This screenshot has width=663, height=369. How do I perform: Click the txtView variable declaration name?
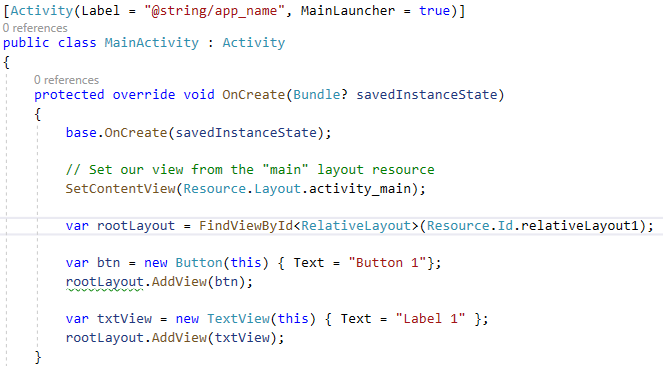point(124,319)
